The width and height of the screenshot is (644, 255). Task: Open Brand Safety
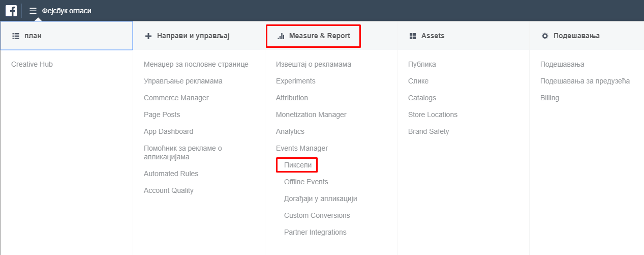(428, 131)
